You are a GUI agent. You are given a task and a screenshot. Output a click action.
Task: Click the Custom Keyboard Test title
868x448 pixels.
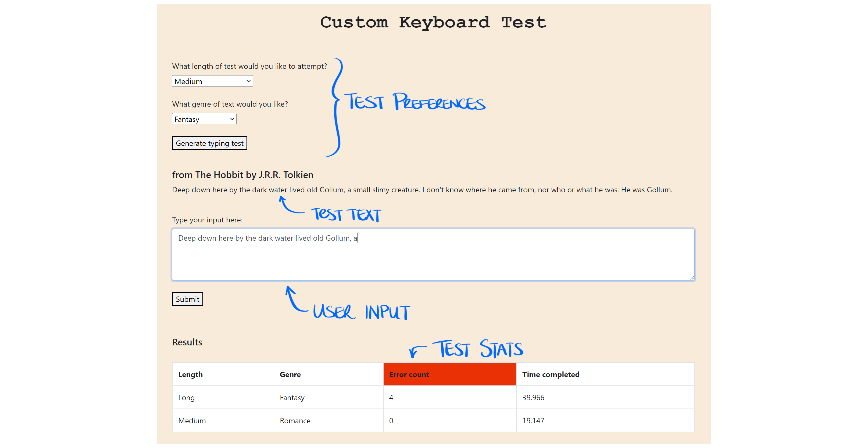pos(433,22)
